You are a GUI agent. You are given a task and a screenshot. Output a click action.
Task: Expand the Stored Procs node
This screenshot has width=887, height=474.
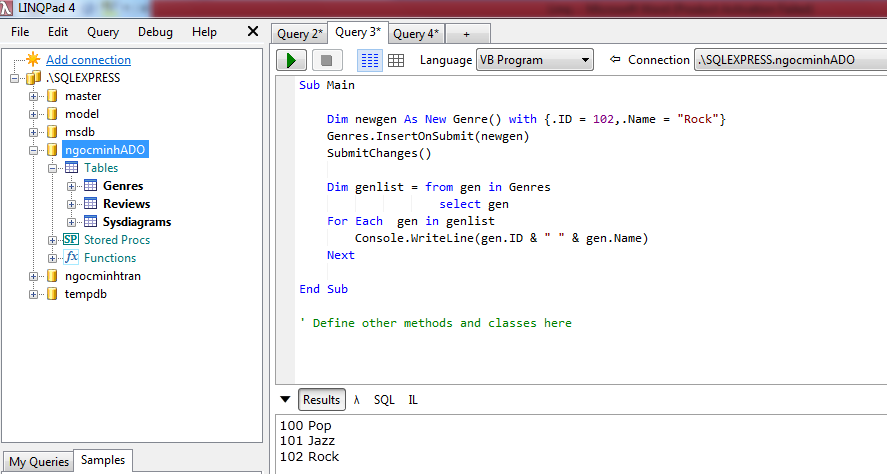(x=53, y=240)
